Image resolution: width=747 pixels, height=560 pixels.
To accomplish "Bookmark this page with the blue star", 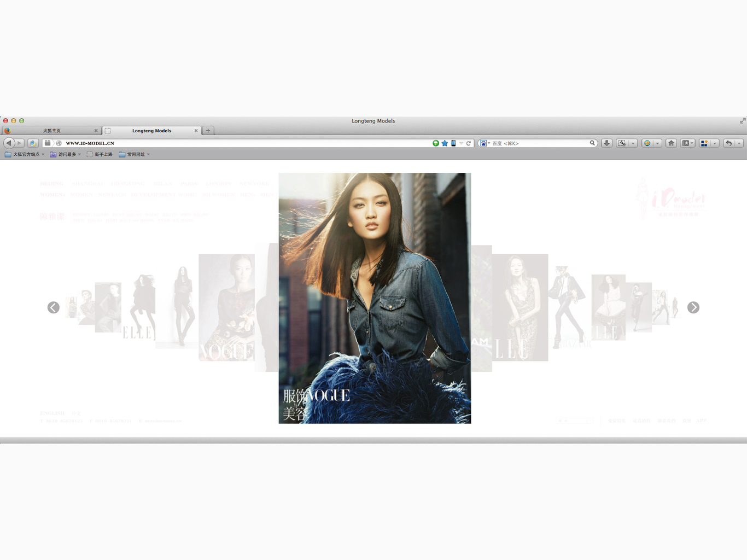I will pos(445,143).
